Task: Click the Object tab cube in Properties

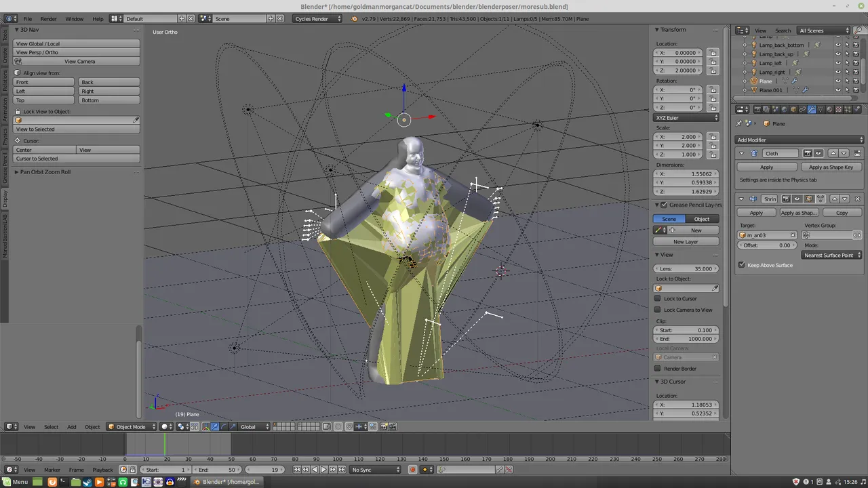Action: [794, 109]
